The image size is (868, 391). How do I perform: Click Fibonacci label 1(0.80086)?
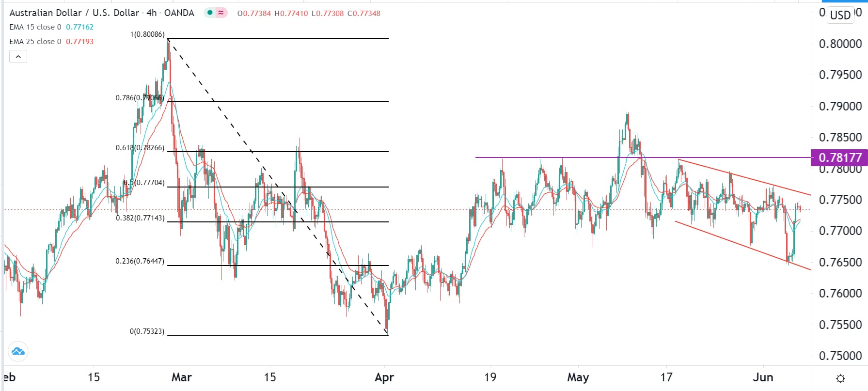(147, 34)
